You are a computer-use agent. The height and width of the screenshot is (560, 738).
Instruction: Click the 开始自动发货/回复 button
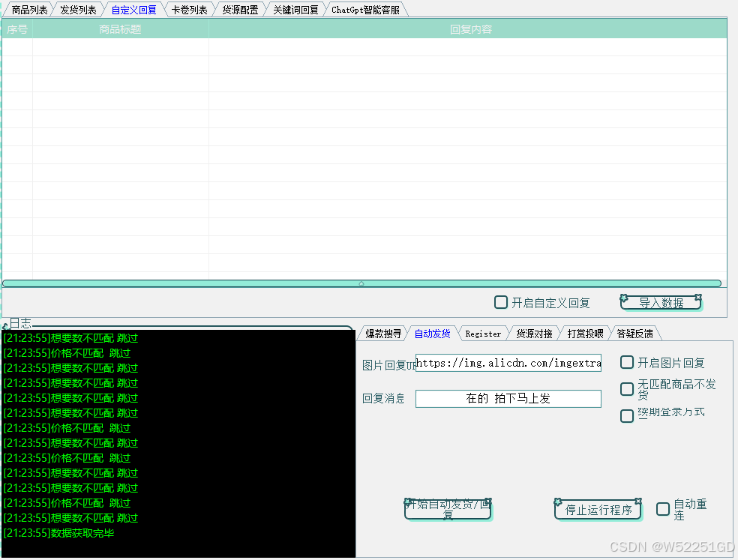click(x=448, y=509)
